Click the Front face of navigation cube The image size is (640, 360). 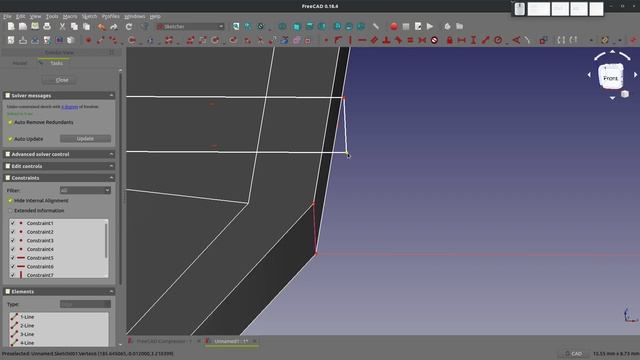611,77
